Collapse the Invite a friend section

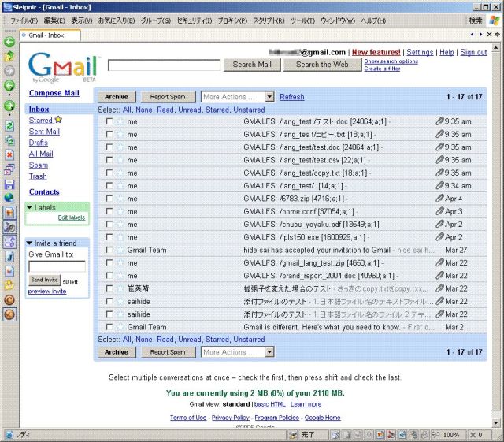(30, 243)
